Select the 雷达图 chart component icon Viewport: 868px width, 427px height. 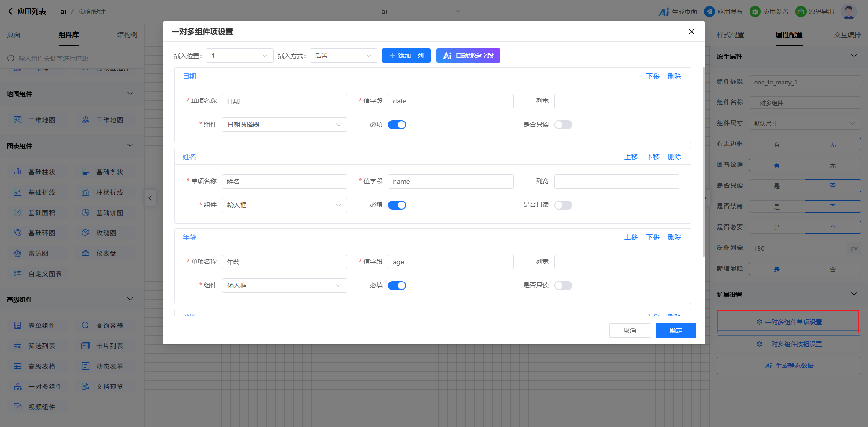[18, 253]
